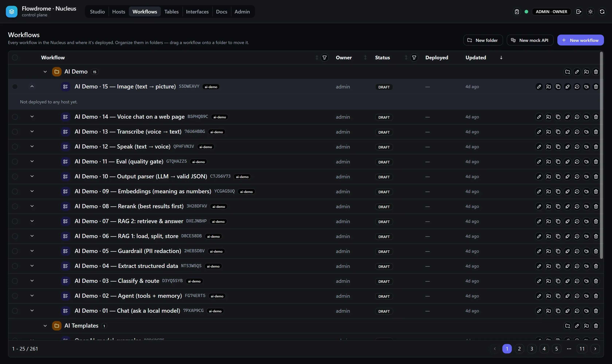Edit the AI Demo 08 Rerank workflow
The width and height of the screenshot is (612, 364).
[x=539, y=207]
